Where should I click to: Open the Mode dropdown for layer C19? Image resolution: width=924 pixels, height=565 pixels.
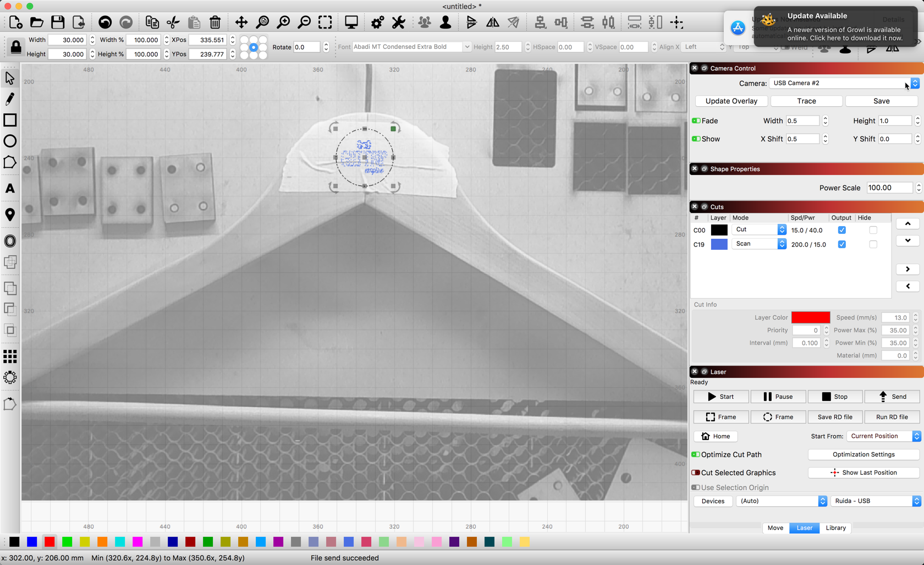759,244
